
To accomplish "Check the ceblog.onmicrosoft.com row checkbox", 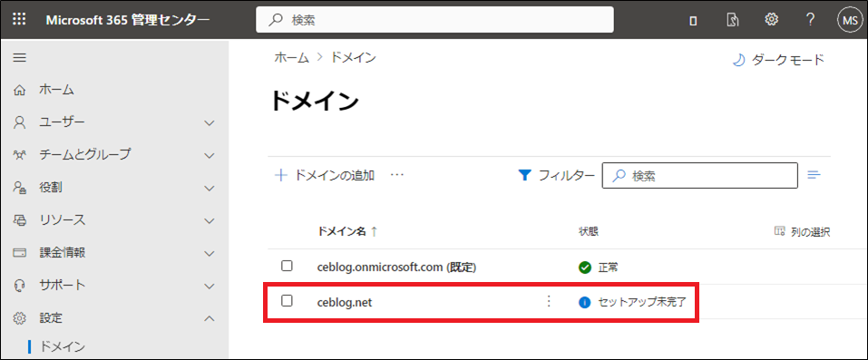I will coord(287,266).
